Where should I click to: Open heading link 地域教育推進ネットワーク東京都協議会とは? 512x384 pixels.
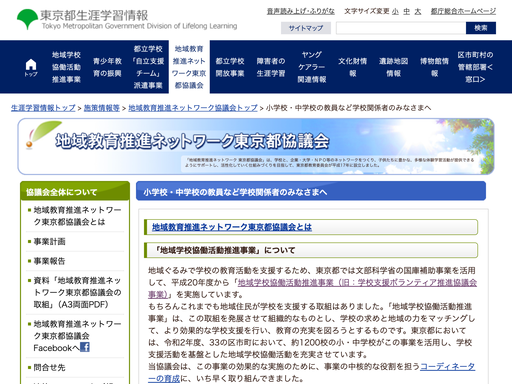(232, 227)
